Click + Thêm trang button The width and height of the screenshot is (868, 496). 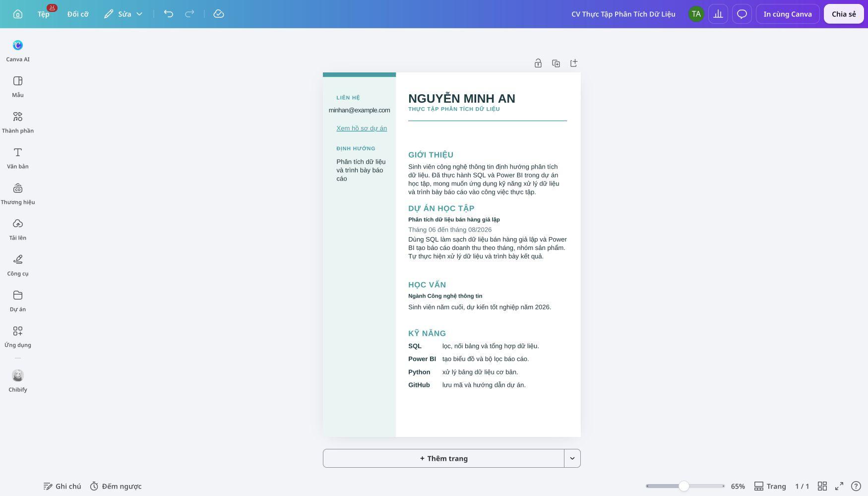pyautogui.click(x=443, y=458)
